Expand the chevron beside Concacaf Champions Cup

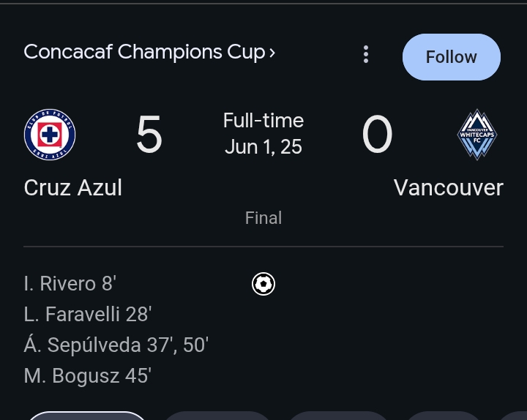272,53
